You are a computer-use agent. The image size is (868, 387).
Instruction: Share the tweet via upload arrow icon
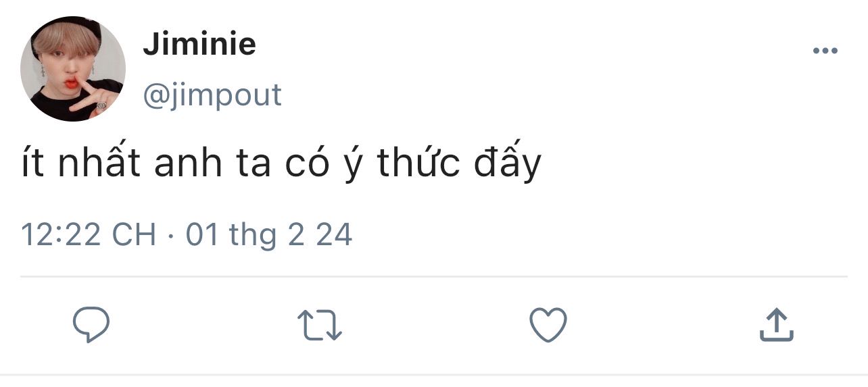[x=776, y=325]
